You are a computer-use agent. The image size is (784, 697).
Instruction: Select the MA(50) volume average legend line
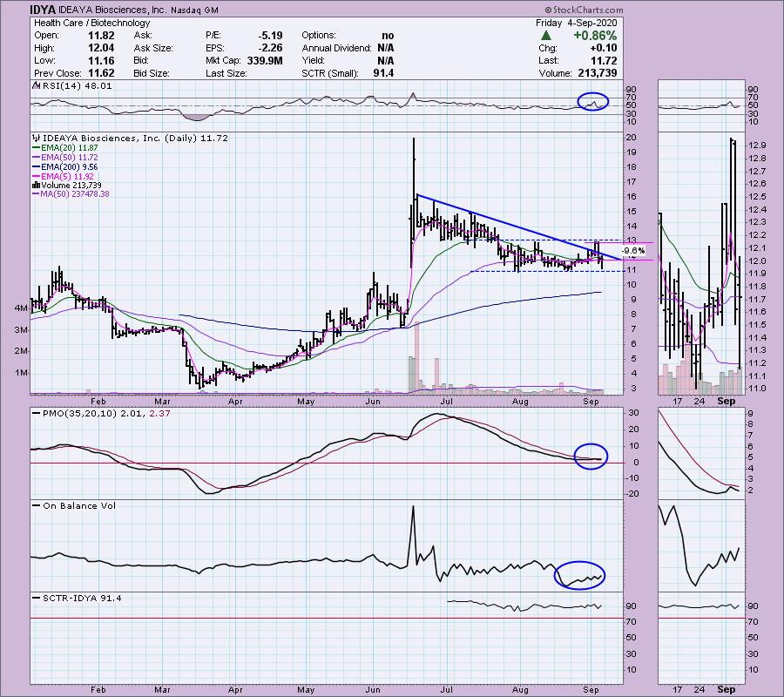[x=36, y=194]
